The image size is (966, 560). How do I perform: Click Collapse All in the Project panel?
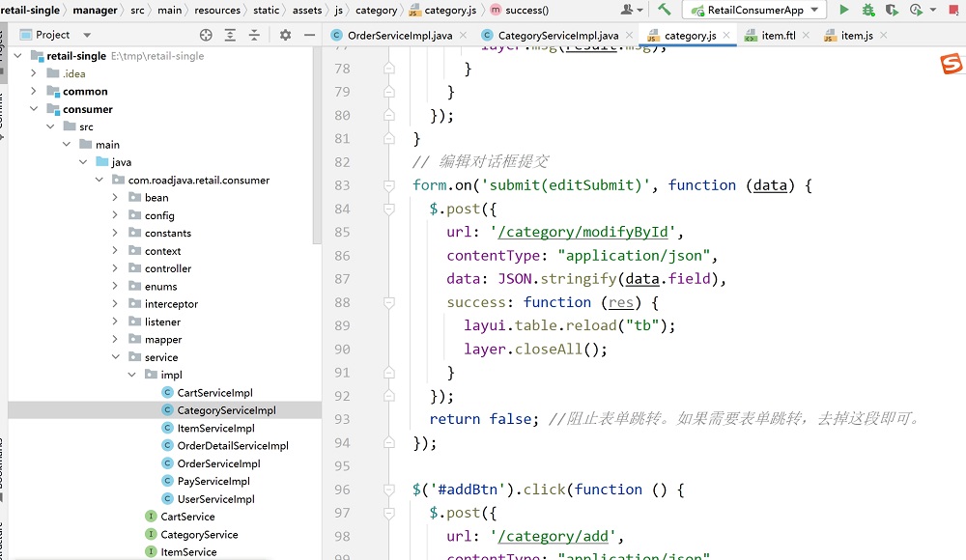tap(254, 35)
